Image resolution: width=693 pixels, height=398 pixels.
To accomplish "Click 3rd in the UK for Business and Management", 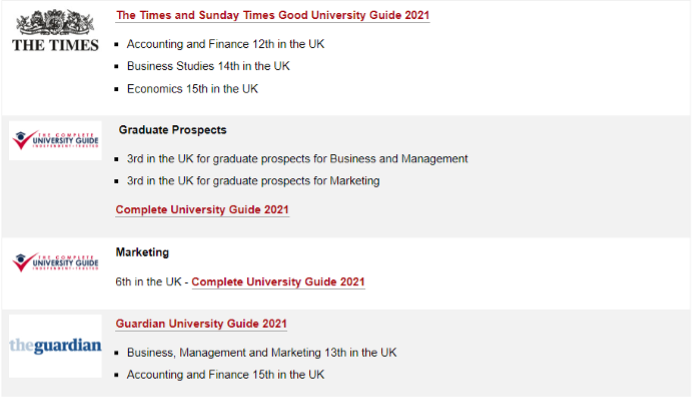I will point(297,159).
